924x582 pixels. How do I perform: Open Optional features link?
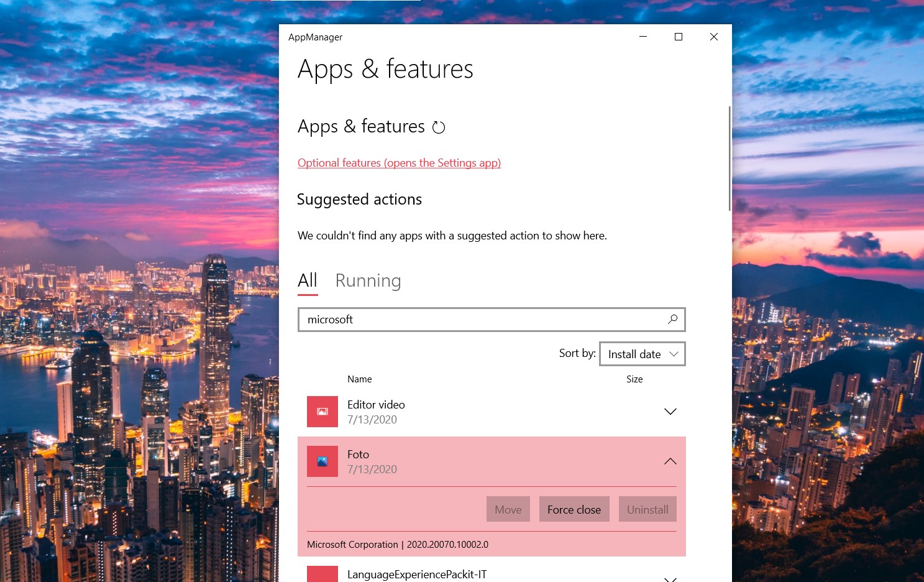[399, 163]
